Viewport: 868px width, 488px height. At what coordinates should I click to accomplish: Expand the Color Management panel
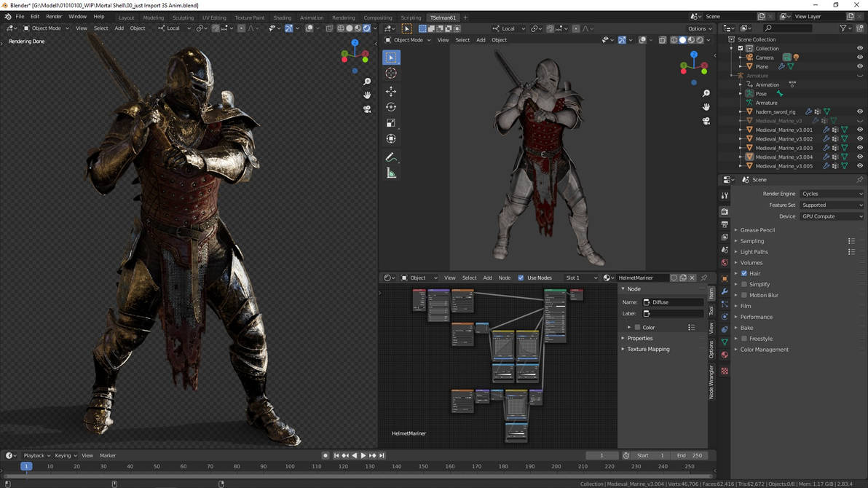coord(764,350)
